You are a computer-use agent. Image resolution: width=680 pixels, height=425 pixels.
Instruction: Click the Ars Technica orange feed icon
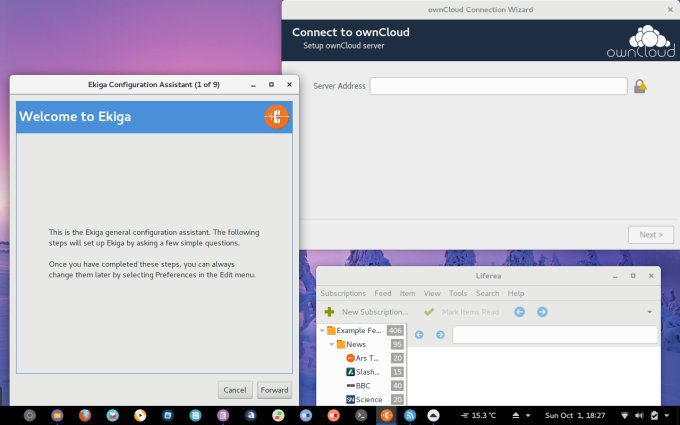(350, 358)
